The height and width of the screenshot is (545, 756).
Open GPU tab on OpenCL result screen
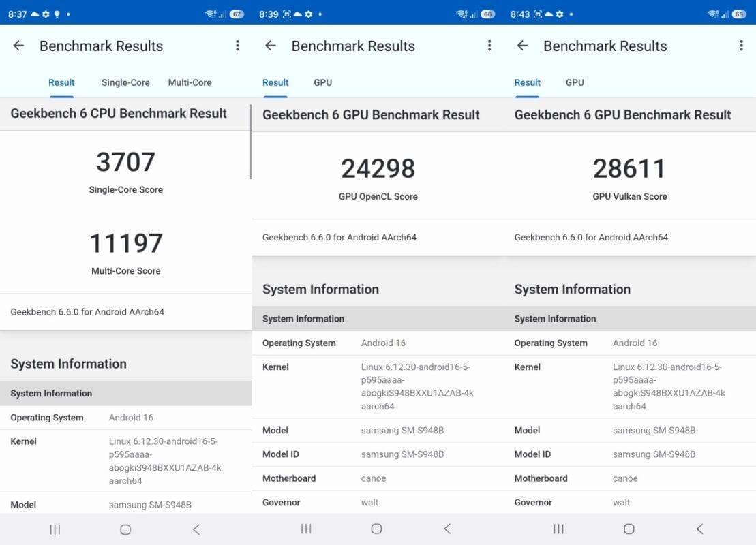[322, 82]
